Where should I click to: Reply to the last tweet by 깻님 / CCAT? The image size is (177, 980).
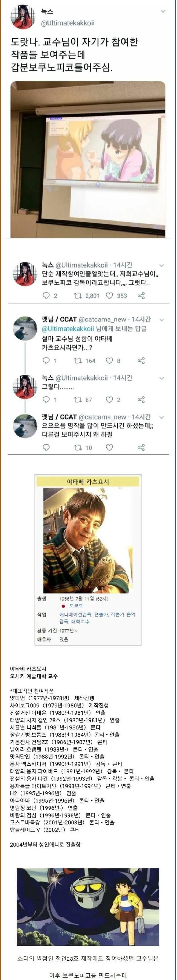[x=46, y=447]
